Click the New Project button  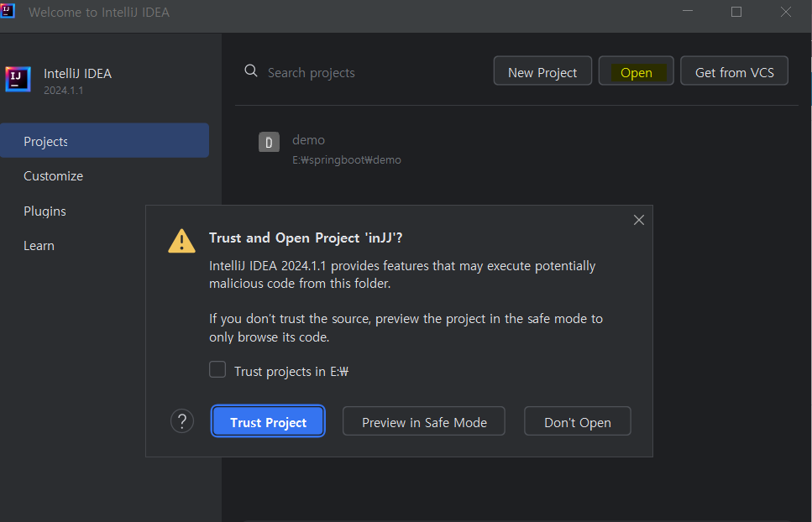(x=542, y=72)
